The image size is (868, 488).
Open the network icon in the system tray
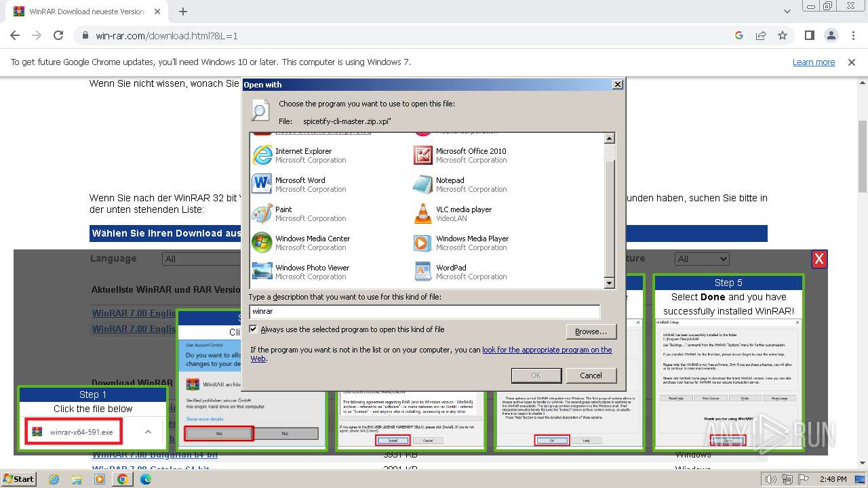(787, 479)
